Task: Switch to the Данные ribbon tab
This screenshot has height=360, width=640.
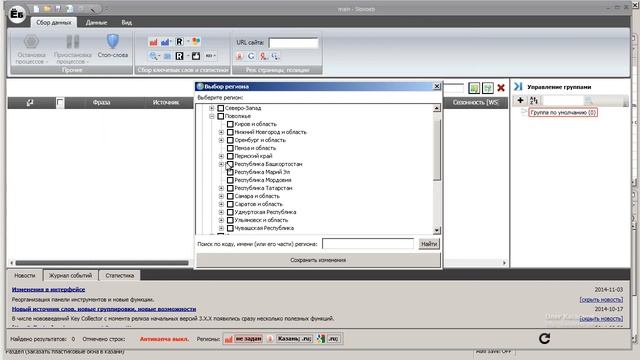Action: (x=96, y=22)
